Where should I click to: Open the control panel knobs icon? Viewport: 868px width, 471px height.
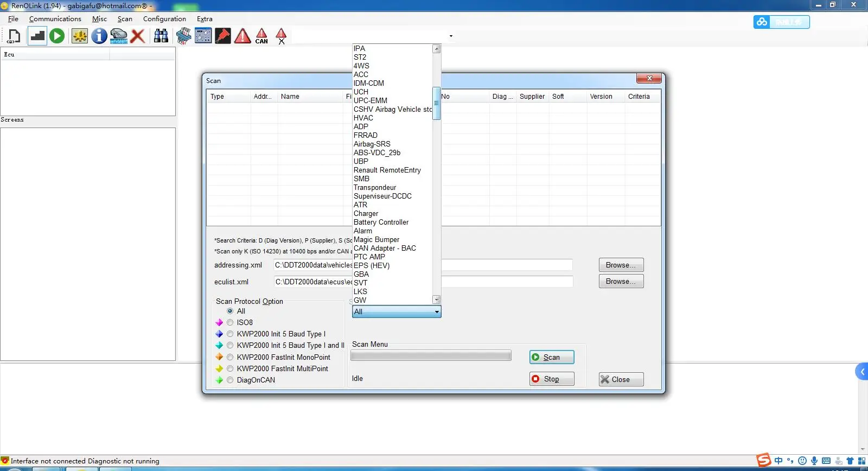203,36
